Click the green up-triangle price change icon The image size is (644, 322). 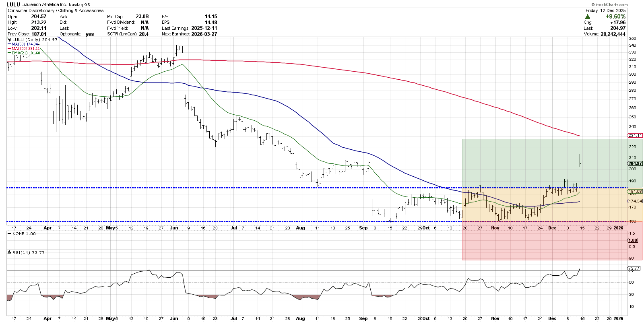(x=588, y=17)
